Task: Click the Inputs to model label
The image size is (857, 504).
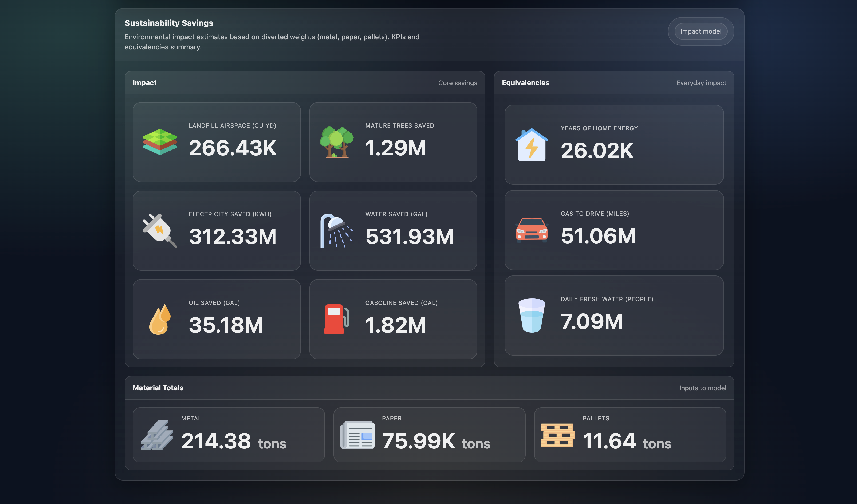Action: 703,388
